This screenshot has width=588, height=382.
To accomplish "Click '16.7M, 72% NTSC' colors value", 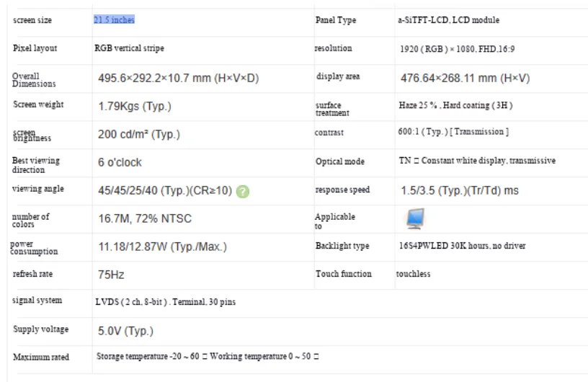I will [x=145, y=218].
